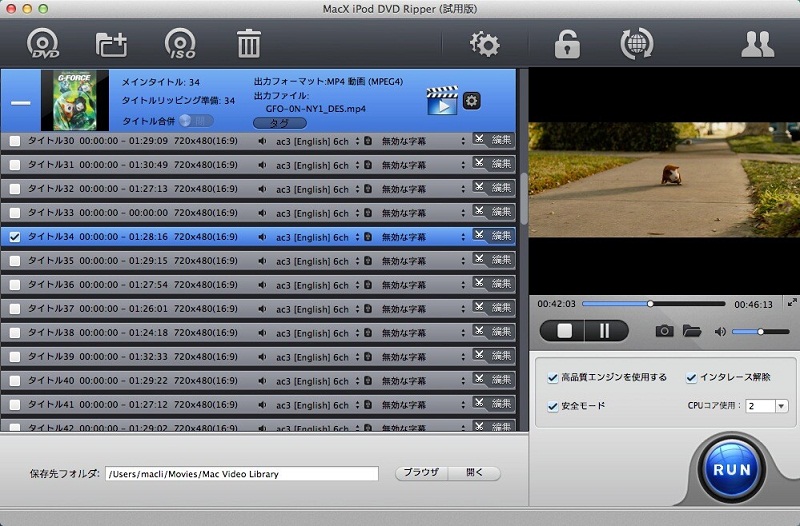The width and height of the screenshot is (800, 526).
Task: Click the subtitle icon in タイトル32 row
Action: (x=368, y=189)
